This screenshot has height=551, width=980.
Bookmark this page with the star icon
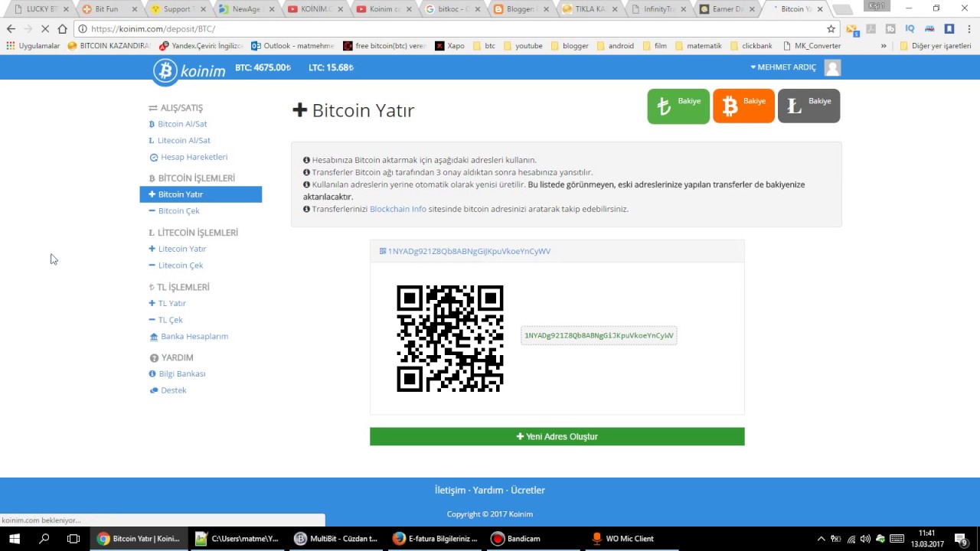(x=831, y=29)
